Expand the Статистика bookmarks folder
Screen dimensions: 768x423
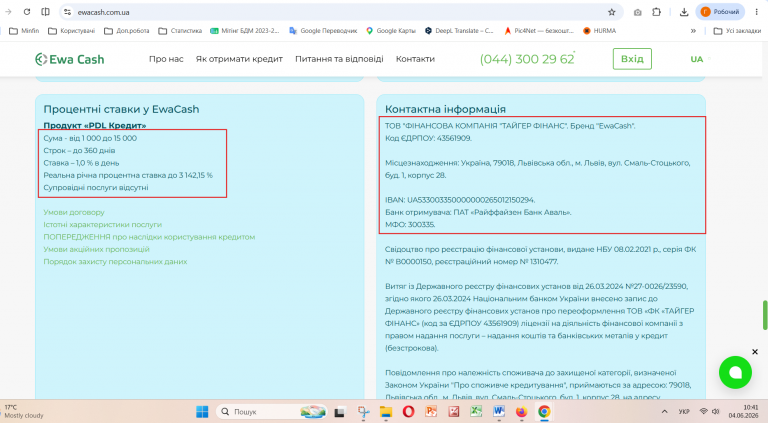[180, 31]
